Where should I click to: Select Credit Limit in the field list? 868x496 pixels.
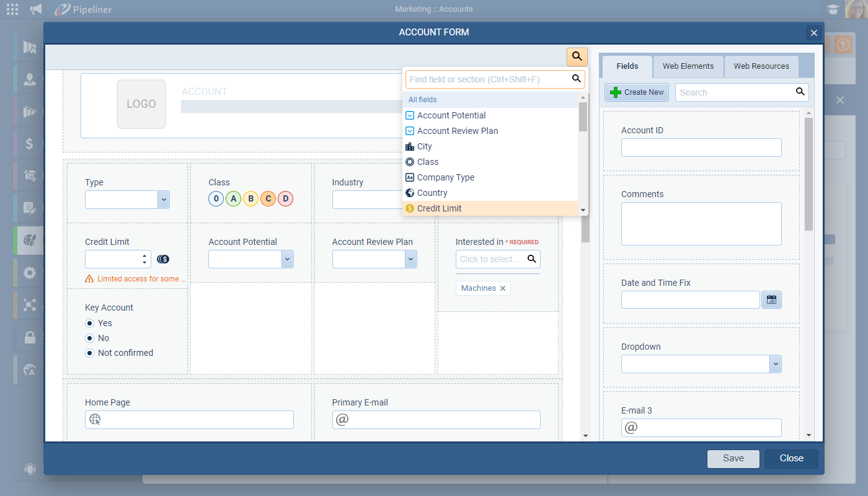point(439,208)
